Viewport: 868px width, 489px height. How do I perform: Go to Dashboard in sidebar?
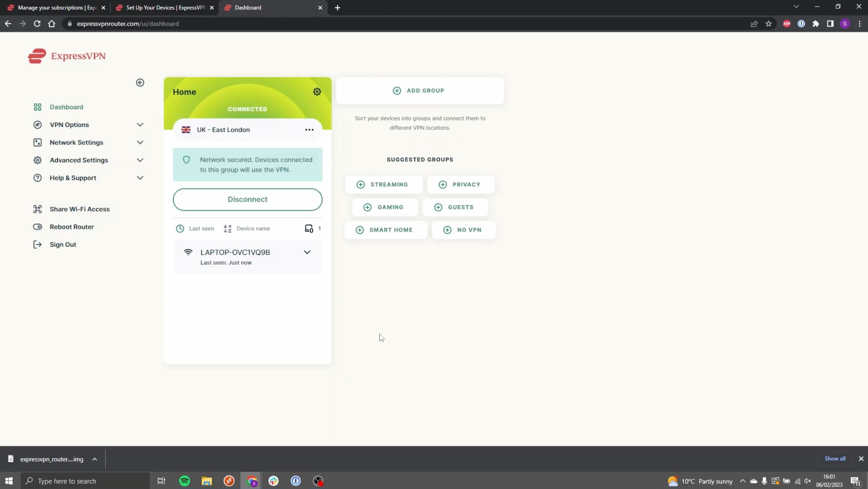[x=66, y=107]
